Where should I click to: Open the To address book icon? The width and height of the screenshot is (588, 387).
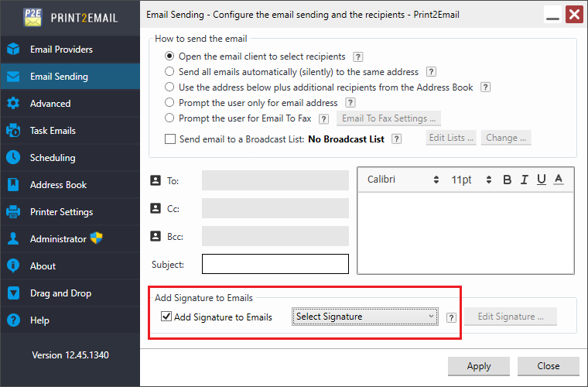(155, 181)
